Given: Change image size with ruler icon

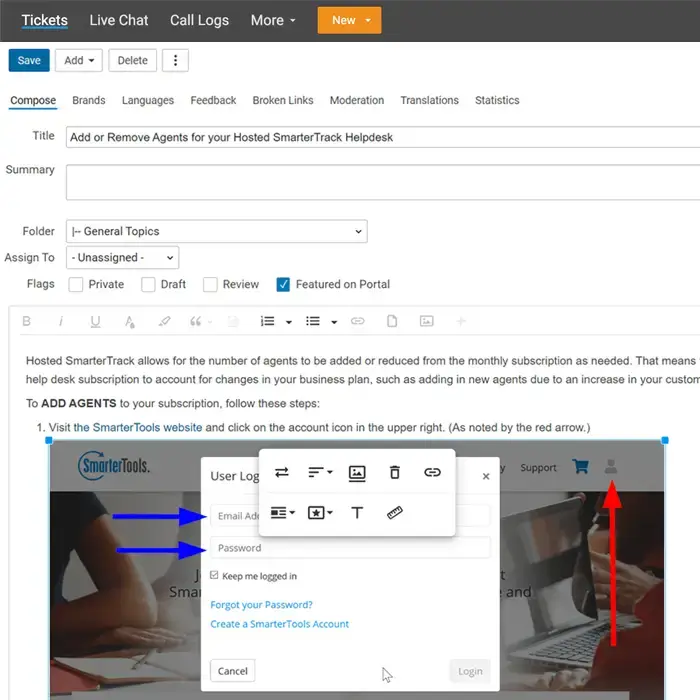Looking at the screenshot, I should tap(395, 513).
